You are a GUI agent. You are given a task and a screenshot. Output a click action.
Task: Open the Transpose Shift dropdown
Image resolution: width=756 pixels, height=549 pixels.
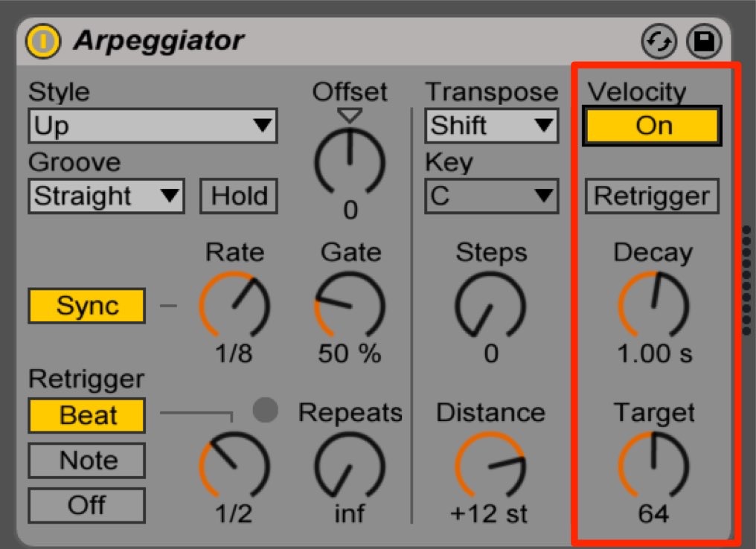tap(491, 126)
